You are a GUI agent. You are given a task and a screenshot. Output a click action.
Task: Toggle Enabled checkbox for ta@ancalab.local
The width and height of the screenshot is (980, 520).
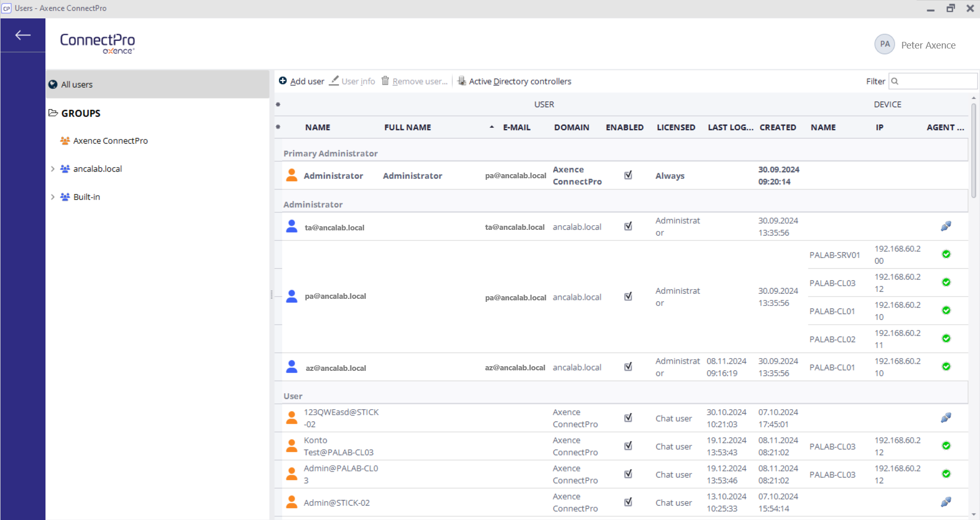(x=628, y=226)
